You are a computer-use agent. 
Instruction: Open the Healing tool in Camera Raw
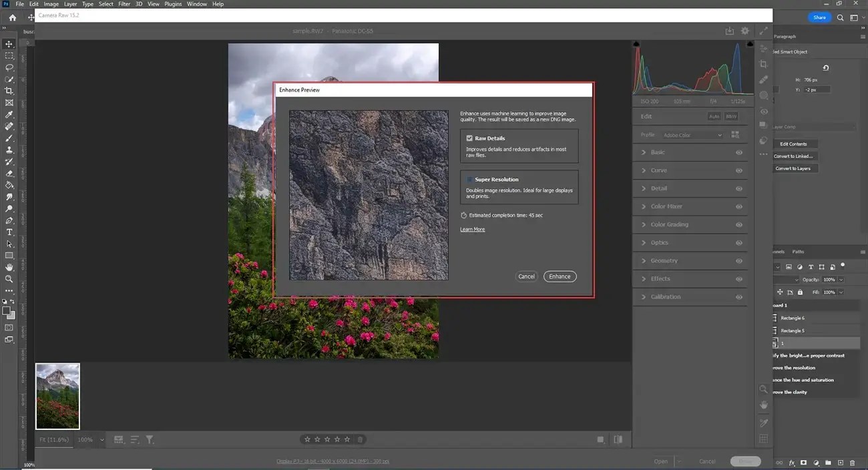(763, 80)
